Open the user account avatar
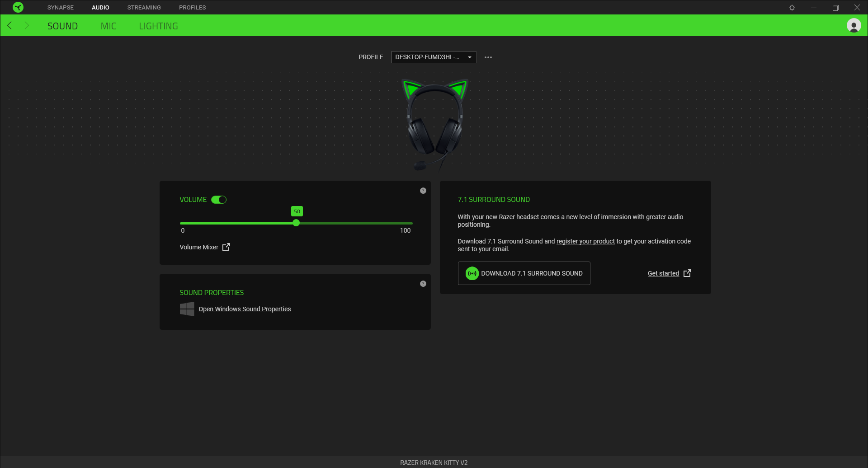 click(x=854, y=26)
